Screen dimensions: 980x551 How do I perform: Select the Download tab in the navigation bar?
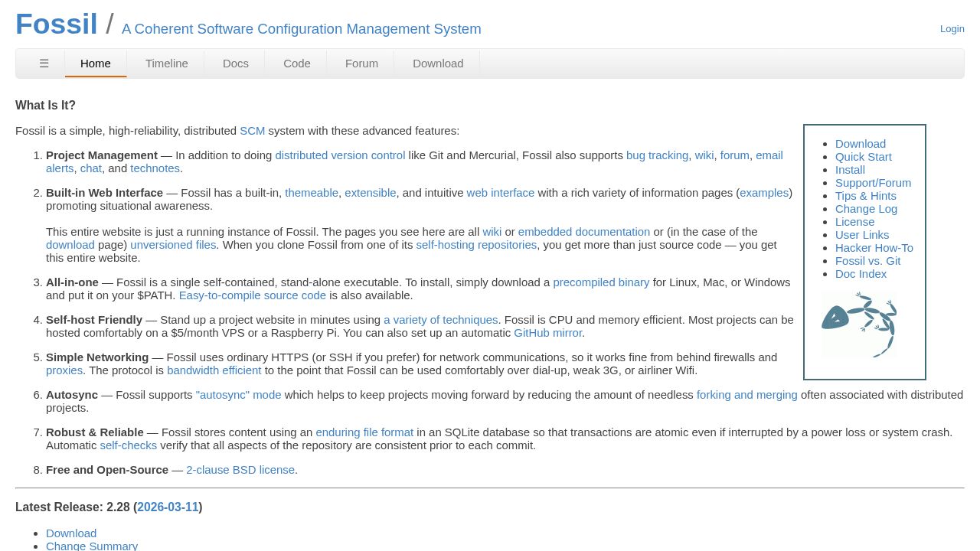[438, 64]
